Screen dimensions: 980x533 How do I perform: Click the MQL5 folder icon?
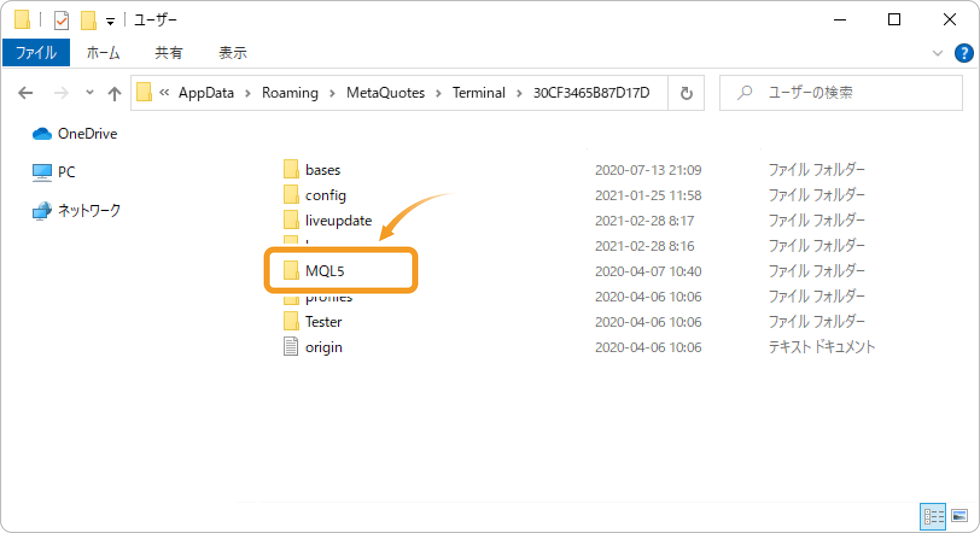coord(291,271)
